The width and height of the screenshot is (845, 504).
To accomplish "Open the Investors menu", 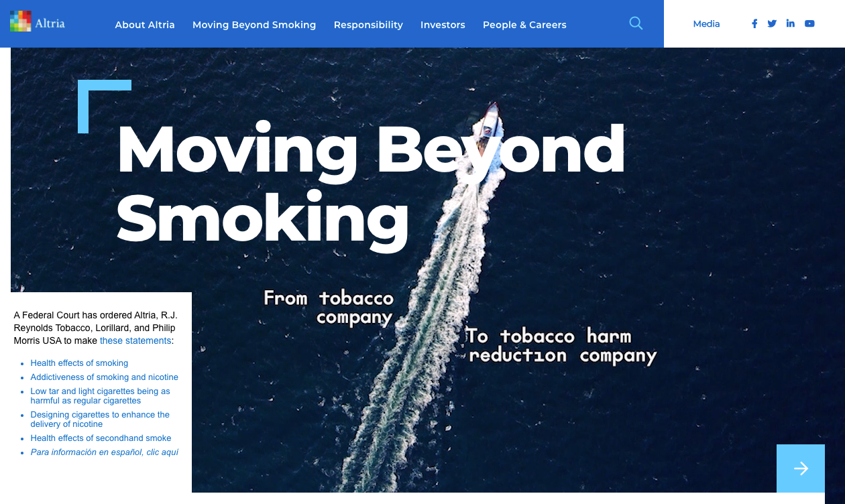I will 443,25.
